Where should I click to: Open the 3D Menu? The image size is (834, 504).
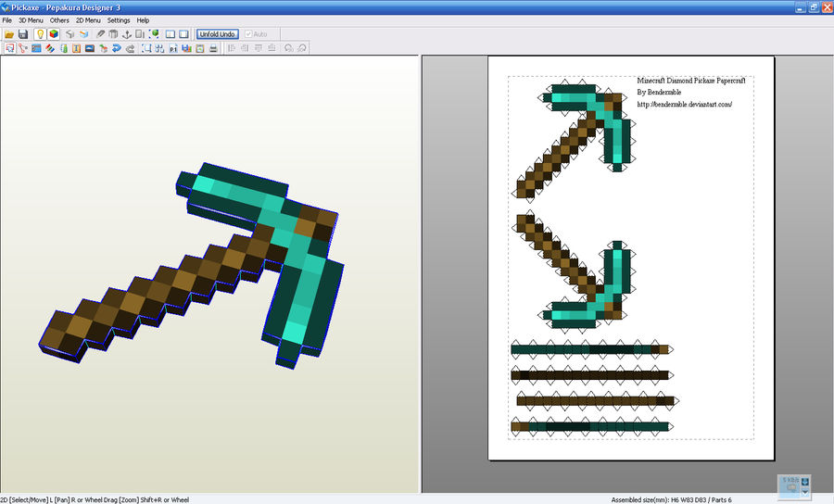(x=31, y=20)
